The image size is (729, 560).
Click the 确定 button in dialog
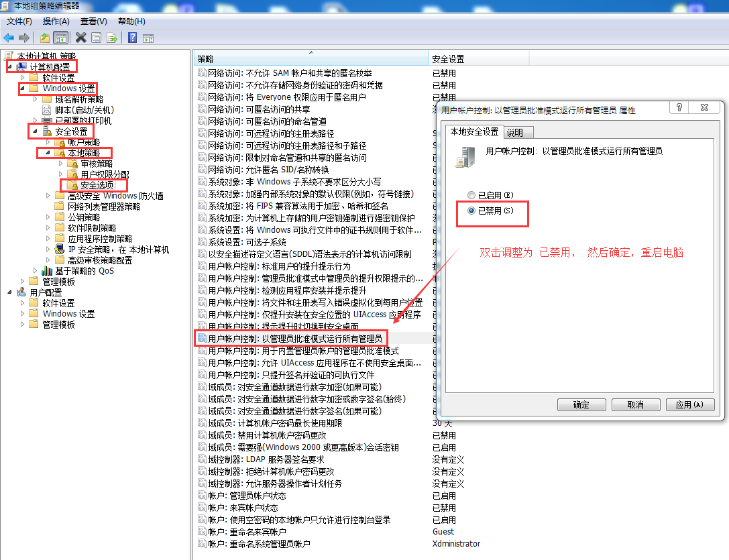(581, 405)
